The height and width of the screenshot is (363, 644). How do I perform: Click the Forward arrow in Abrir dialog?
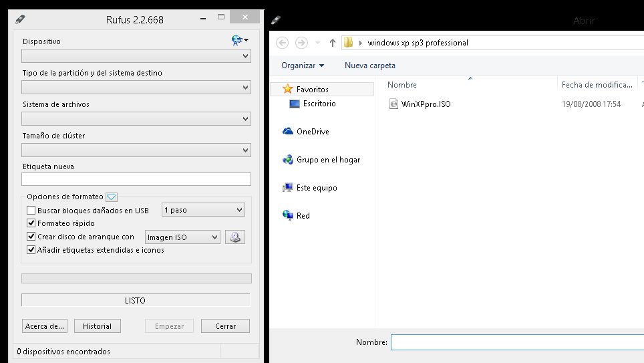pos(301,43)
